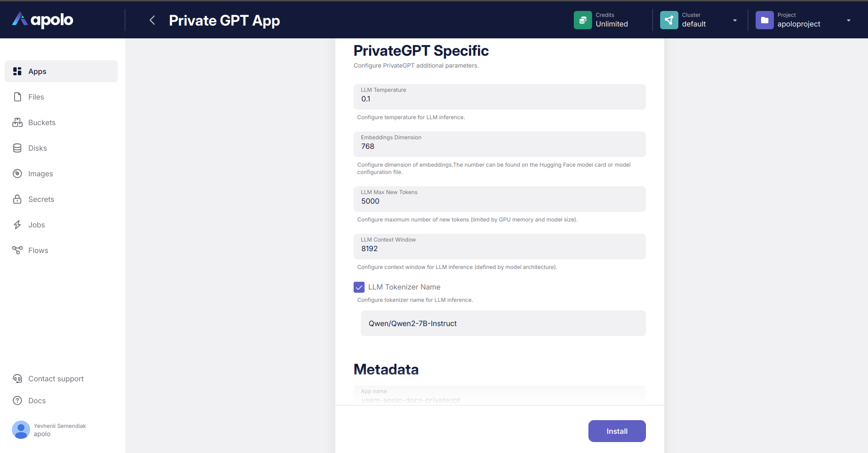
Task: Click the Secrets lock icon
Action: (x=17, y=199)
